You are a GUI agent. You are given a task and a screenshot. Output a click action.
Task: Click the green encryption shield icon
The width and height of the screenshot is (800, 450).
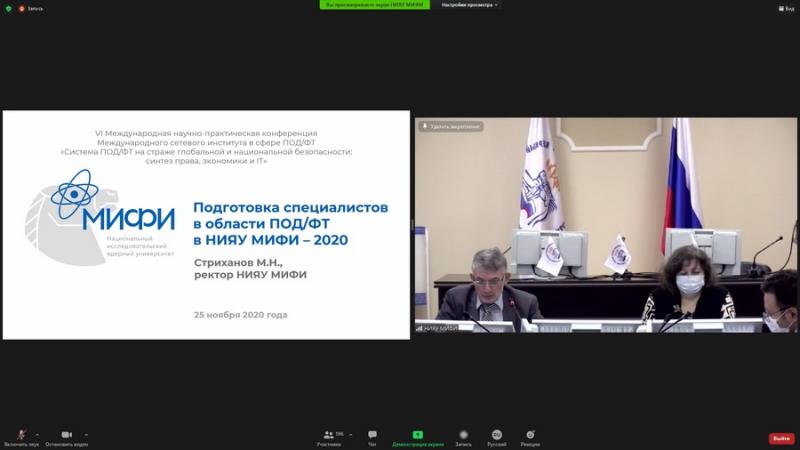(8, 9)
